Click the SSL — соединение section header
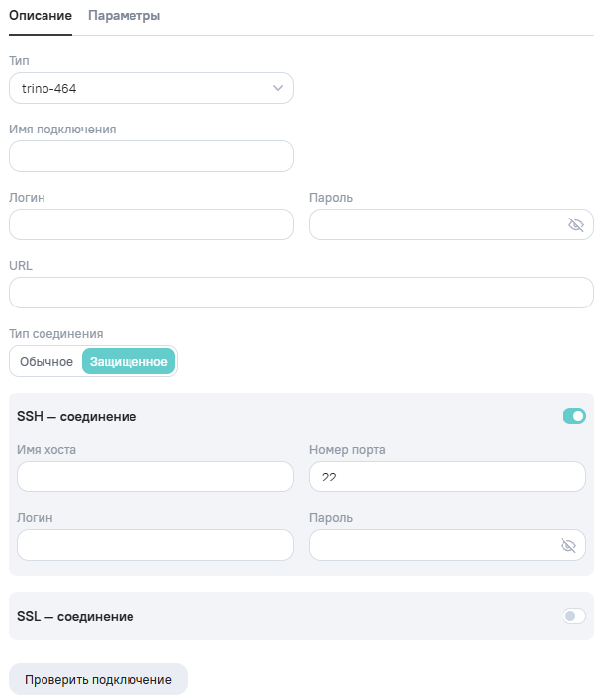 click(x=75, y=616)
